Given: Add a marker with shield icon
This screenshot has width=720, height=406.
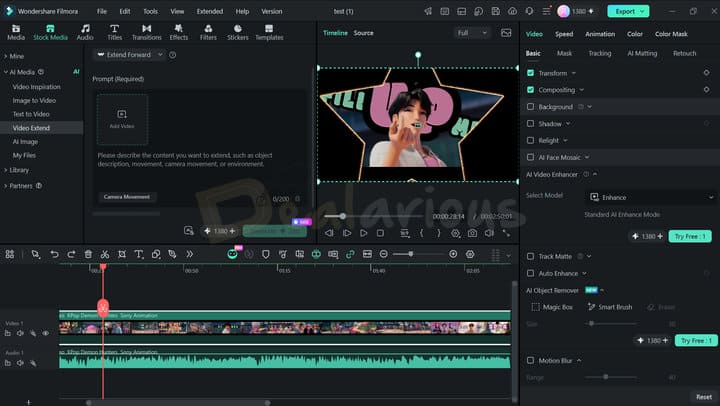Looking at the screenshot, I should click(265, 254).
